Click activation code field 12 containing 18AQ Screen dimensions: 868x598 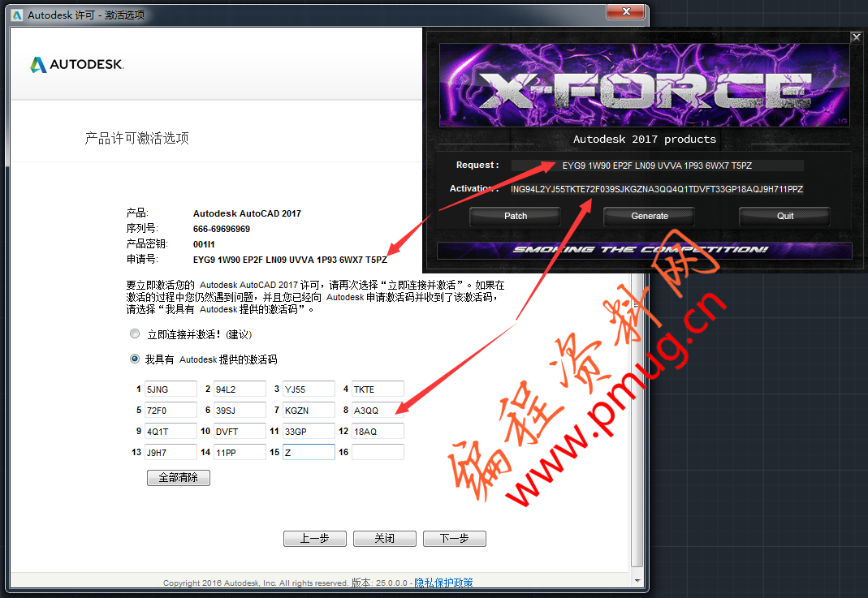(378, 431)
